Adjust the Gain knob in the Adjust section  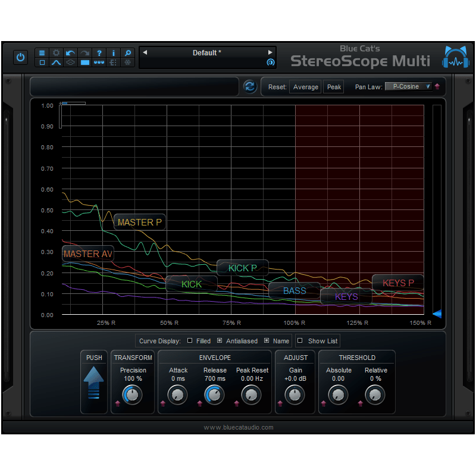[295, 394]
